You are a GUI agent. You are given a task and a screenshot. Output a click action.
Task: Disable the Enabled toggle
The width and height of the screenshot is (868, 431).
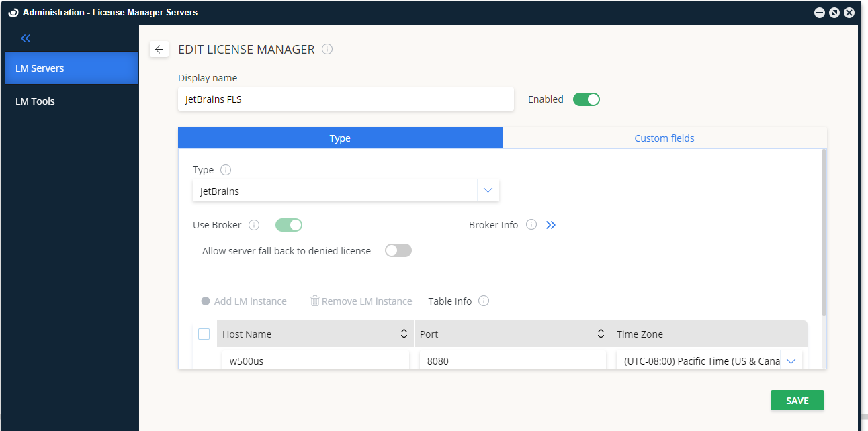point(586,99)
